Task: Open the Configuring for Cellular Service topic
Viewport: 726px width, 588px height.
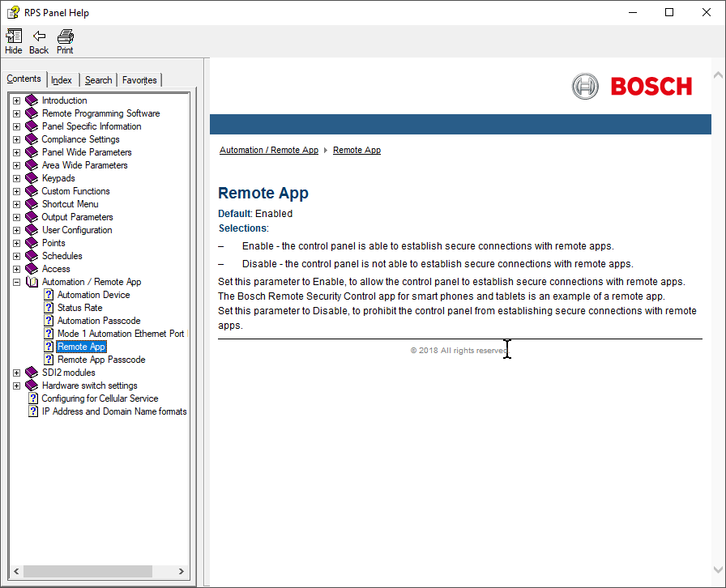Action: click(100, 398)
